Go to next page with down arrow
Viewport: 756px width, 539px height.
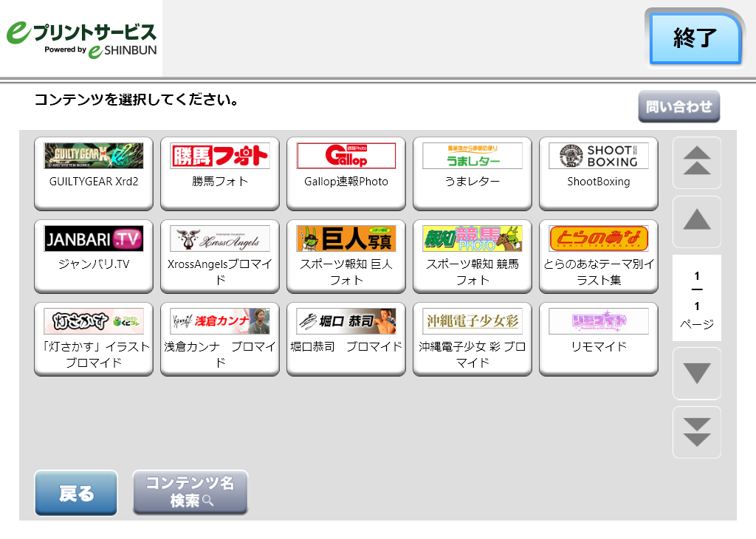click(697, 373)
